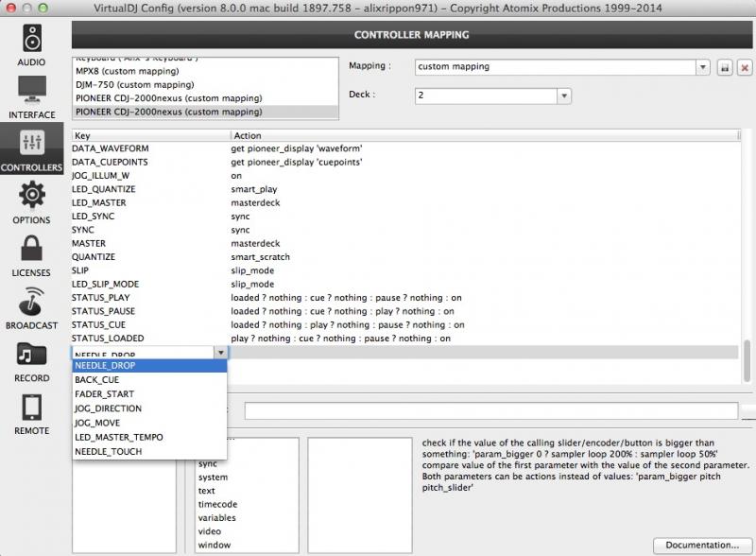
Task: Open the Remote section
Action: point(31,414)
